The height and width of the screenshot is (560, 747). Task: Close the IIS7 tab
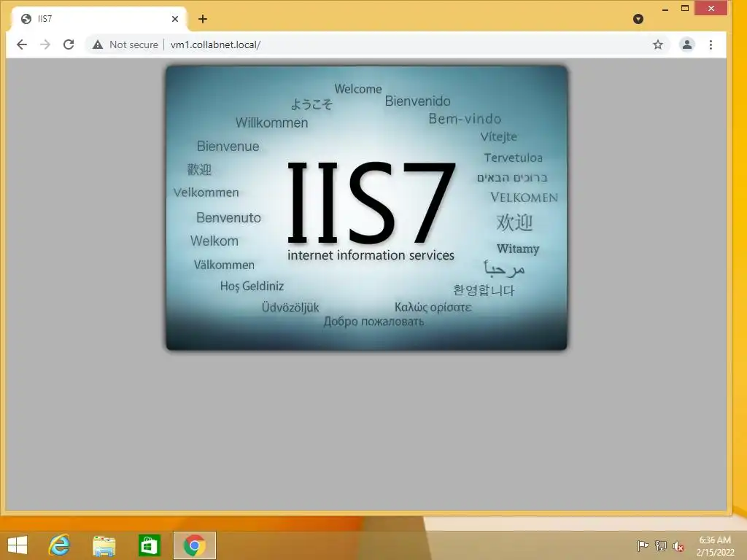click(175, 19)
